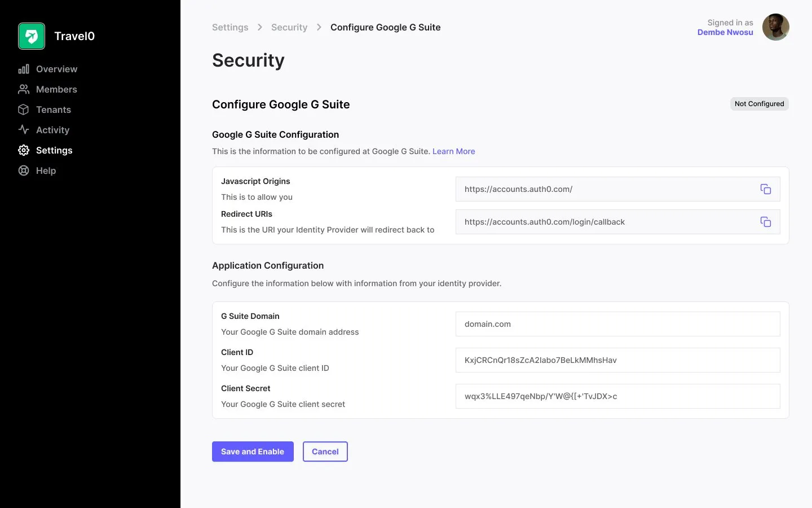812x508 pixels.
Task: Focus the Client ID input field
Action: pyautogui.click(x=618, y=360)
